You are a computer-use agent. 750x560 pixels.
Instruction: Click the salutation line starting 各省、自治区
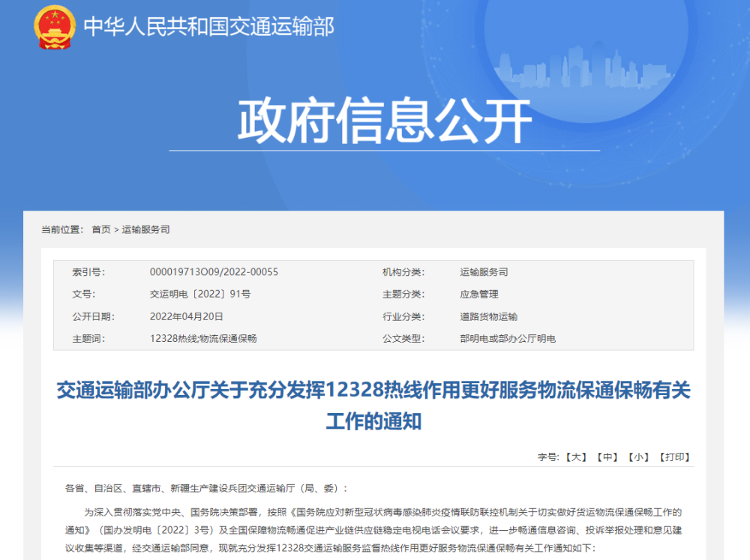(207, 489)
